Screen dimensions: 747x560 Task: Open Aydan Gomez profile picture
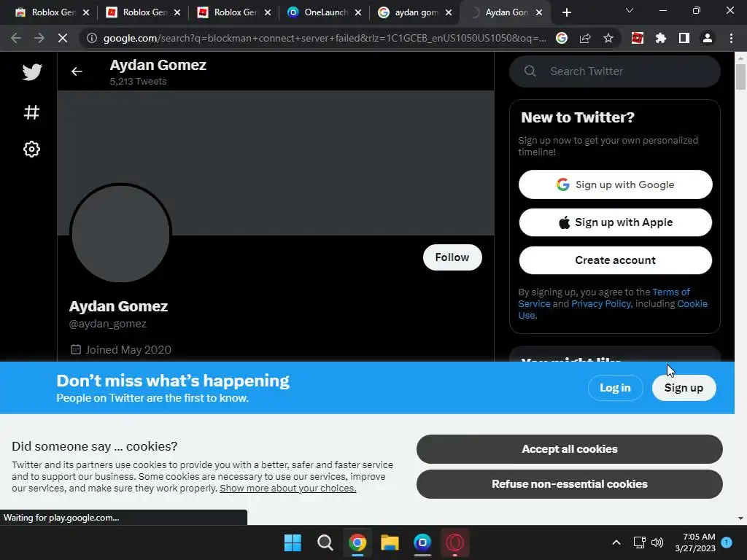[120, 233]
